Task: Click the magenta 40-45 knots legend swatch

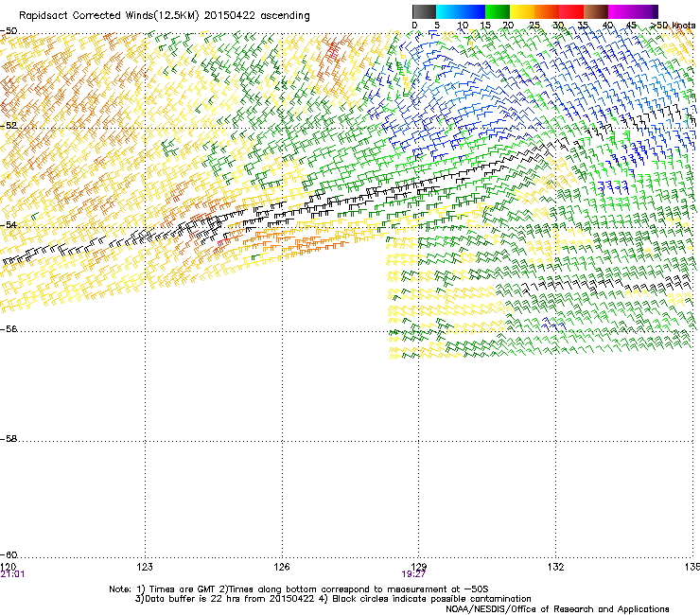Action: [621, 11]
